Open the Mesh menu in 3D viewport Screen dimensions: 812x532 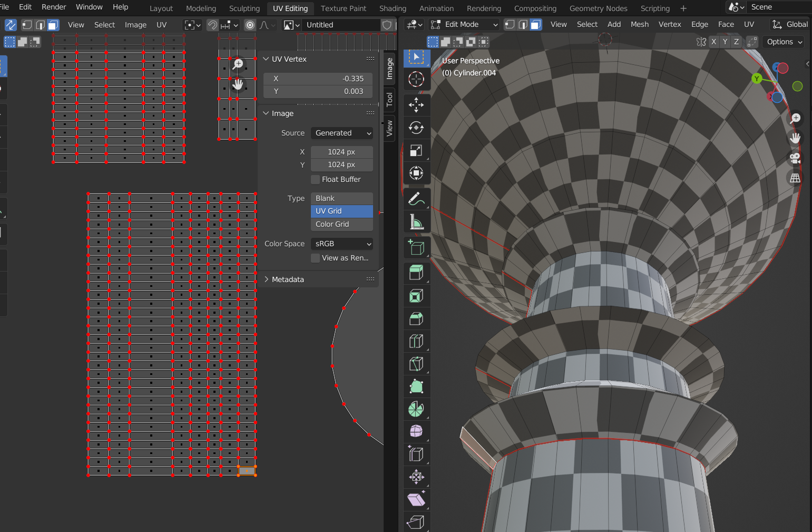coord(640,24)
